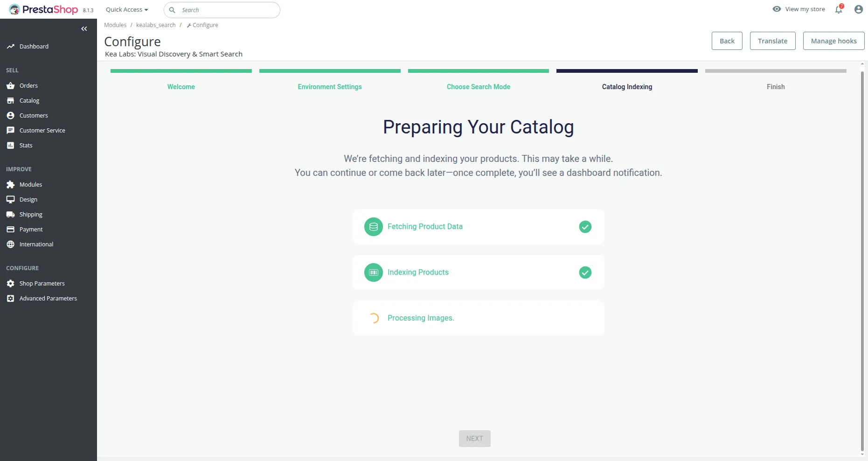Open your account via the profile icon
The width and height of the screenshot is (868, 461).
(x=858, y=9)
